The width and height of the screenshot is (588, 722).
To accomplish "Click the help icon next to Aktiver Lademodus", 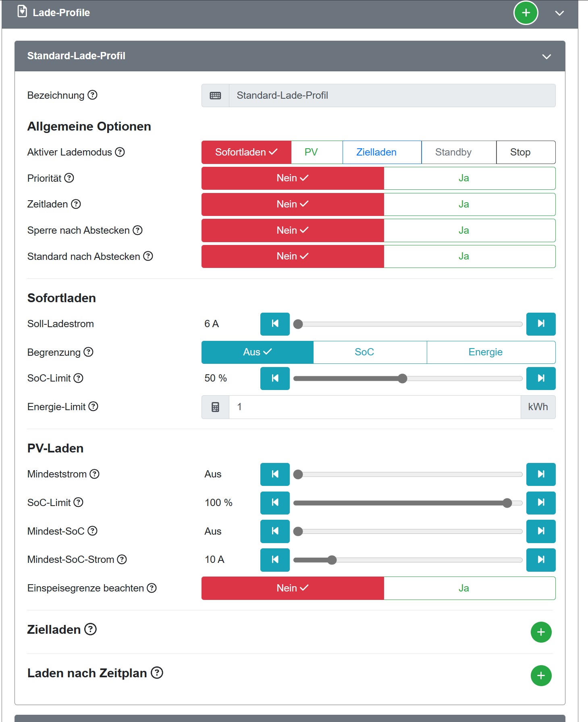I will click(120, 152).
